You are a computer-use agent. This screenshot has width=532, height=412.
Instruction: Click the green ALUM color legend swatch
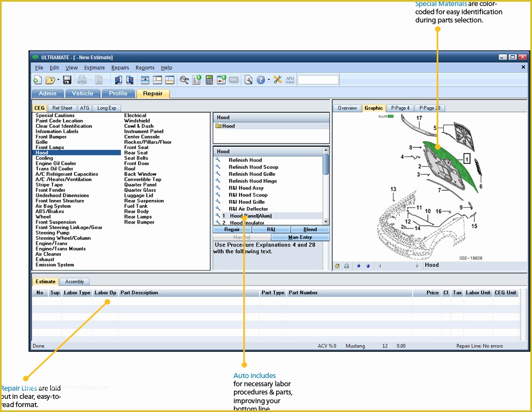coord(391,116)
